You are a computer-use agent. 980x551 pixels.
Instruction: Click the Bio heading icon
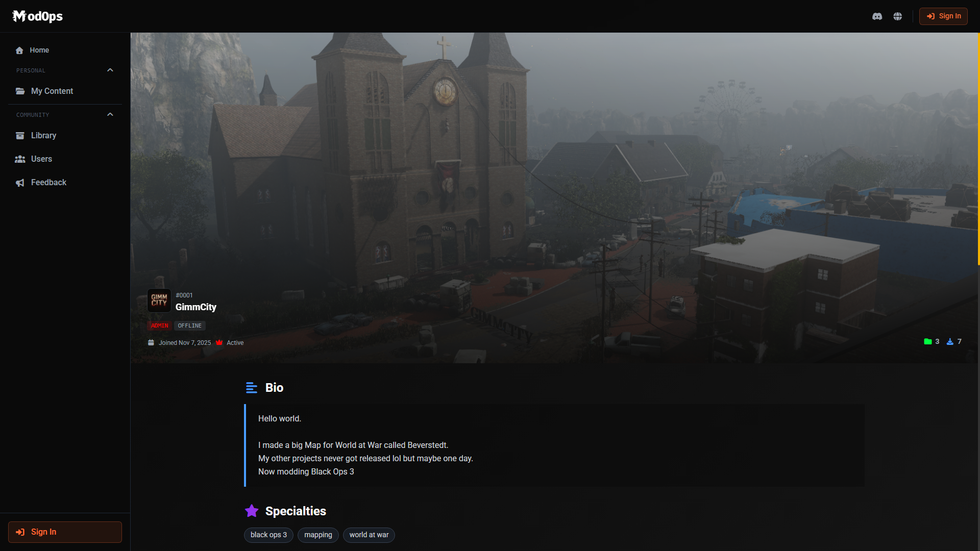coord(252,388)
